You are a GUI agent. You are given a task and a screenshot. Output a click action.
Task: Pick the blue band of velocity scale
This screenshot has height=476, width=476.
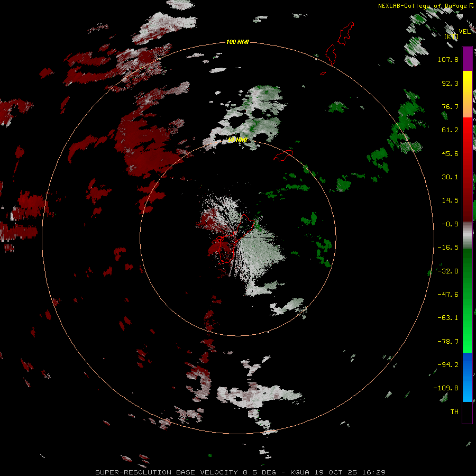click(x=467, y=377)
